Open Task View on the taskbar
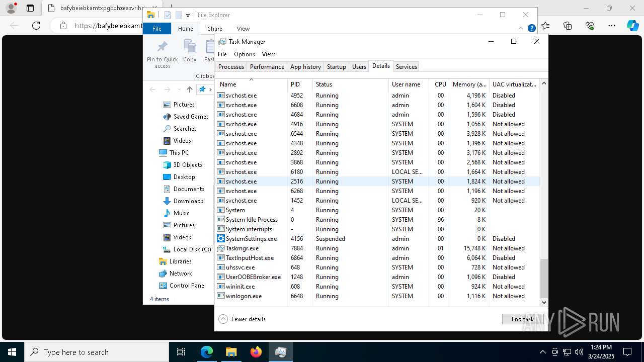Viewport: 644px width, 362px height. click(181, 352)
